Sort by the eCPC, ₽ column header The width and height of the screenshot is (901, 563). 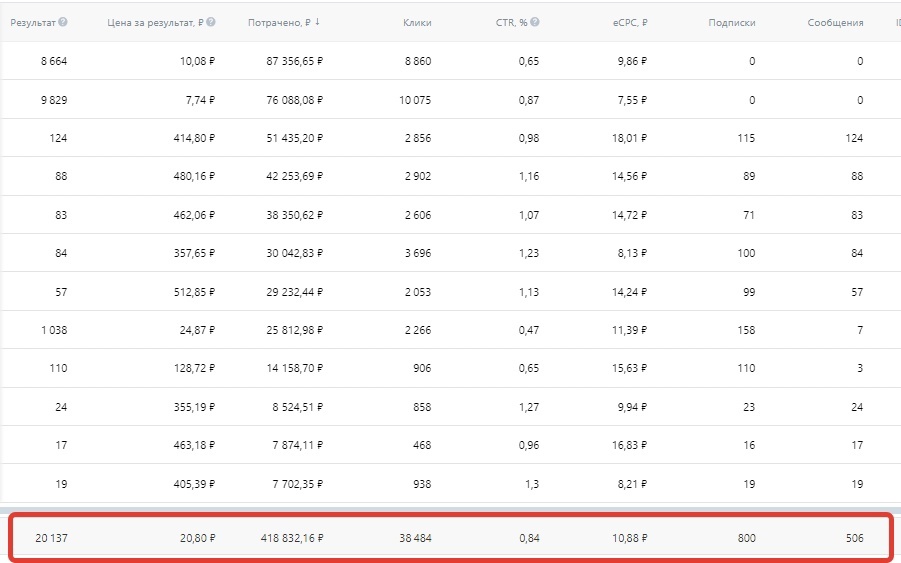coord(630,23)
